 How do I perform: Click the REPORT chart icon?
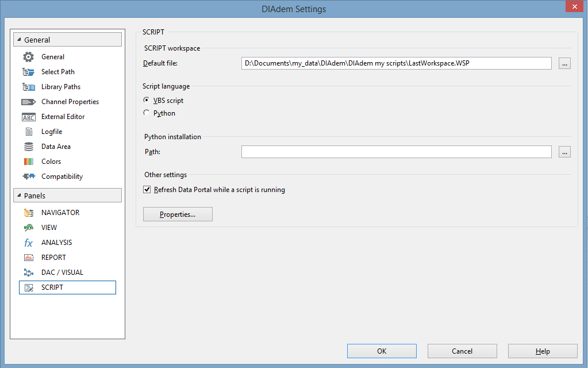pyautogui.click(x=29, y=258)
